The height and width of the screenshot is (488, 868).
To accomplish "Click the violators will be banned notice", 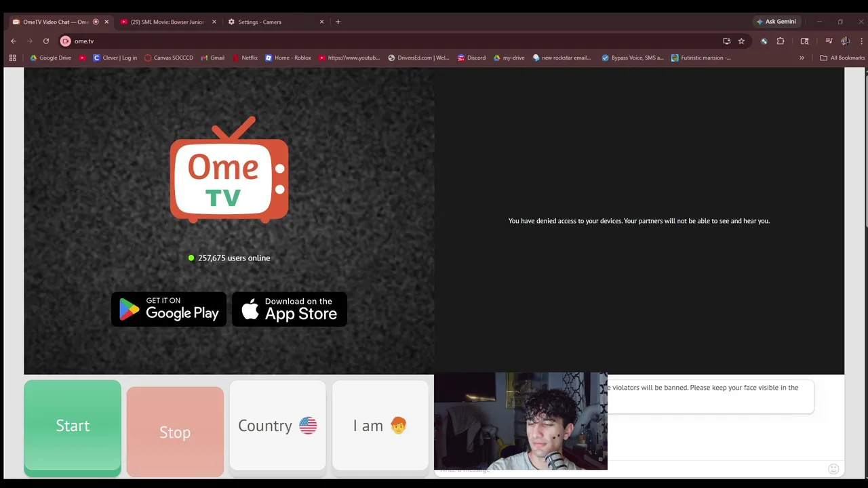I will 705,388.
